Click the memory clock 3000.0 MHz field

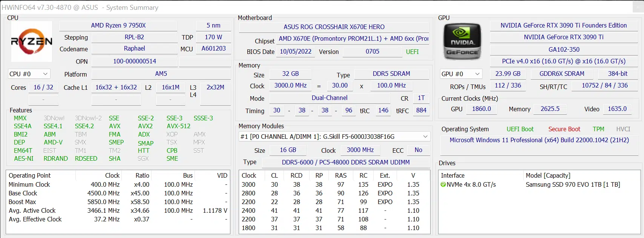pyautogui.click(x=290, y=86)
